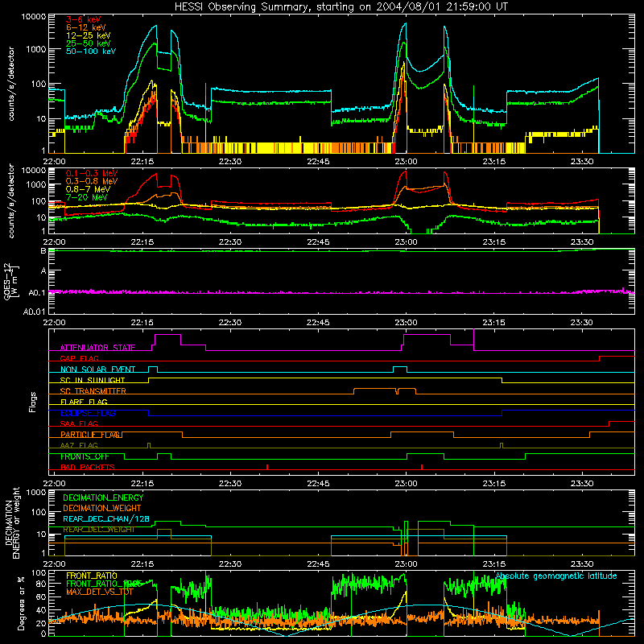
Task: Click 22:30 time label below the Flags panel
Action: (230, 484)
